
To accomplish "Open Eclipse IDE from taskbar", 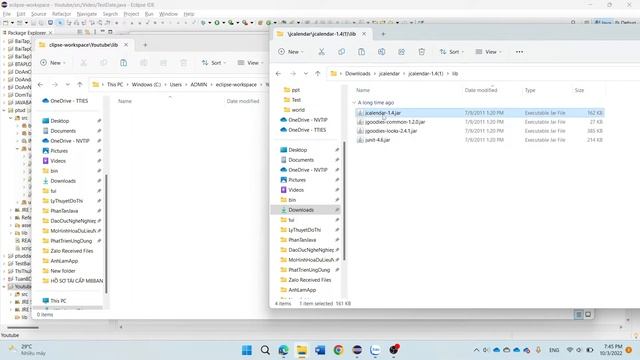I will (x=357, y=350).
